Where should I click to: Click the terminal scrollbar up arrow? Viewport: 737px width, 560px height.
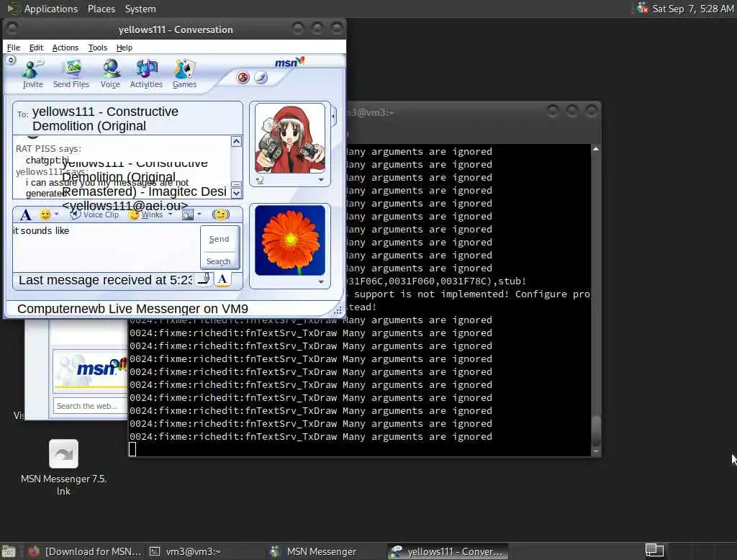pyautogui.click(x=596, y=149)
